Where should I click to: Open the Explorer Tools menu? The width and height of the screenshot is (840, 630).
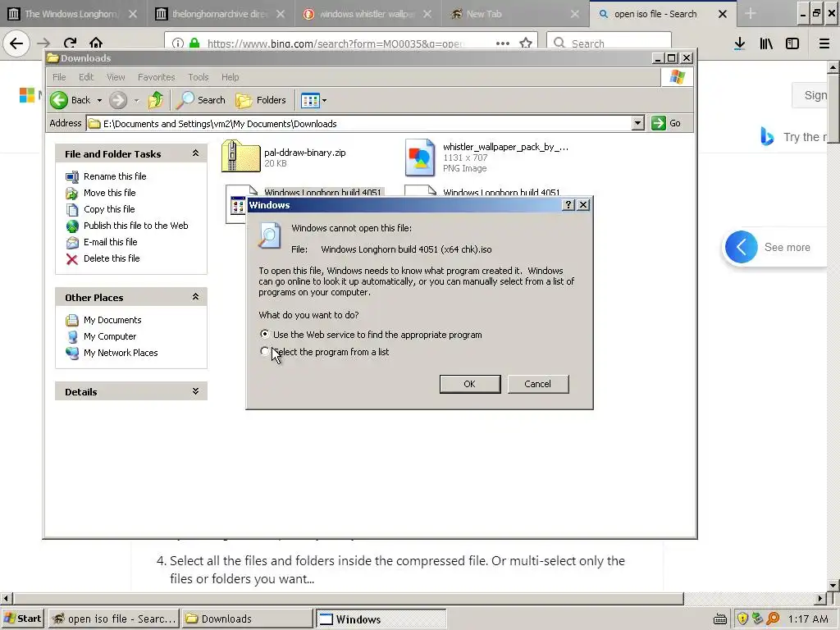click(199, 77)
